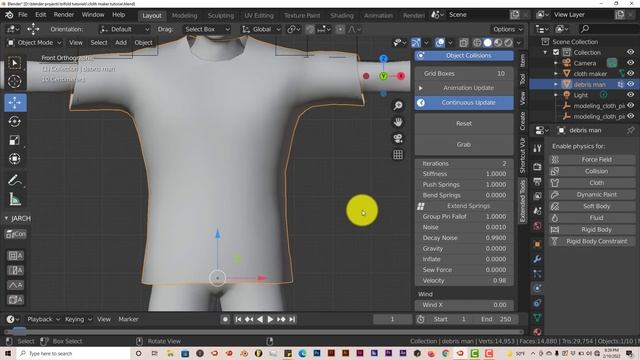The image size is (640, 360).
Task: Open the File menu
Action: coord(23,15)
